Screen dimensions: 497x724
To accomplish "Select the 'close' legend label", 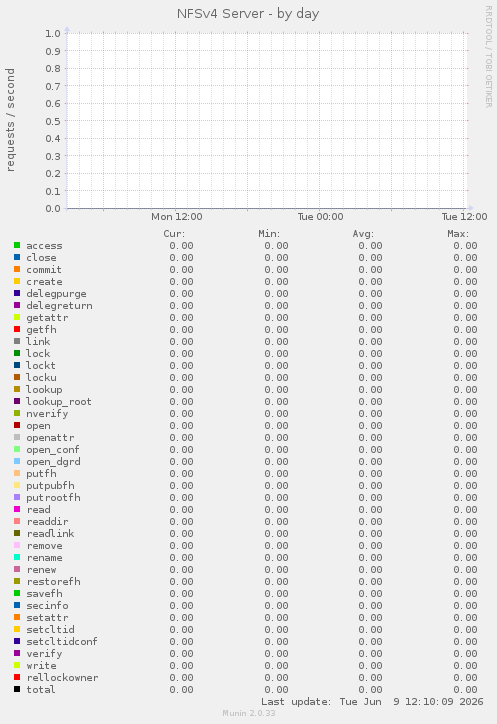I will pyautogui.click(x=41, y=258).
